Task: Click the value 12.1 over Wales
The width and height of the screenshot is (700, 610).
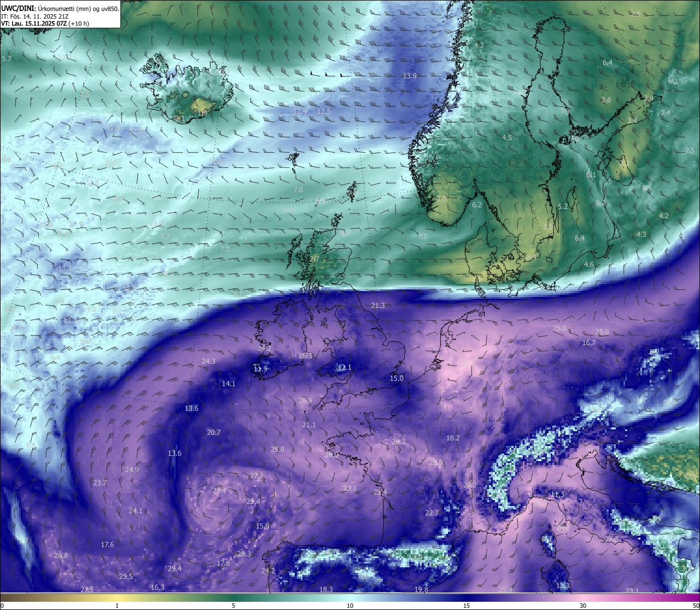Action: (345, 367)
